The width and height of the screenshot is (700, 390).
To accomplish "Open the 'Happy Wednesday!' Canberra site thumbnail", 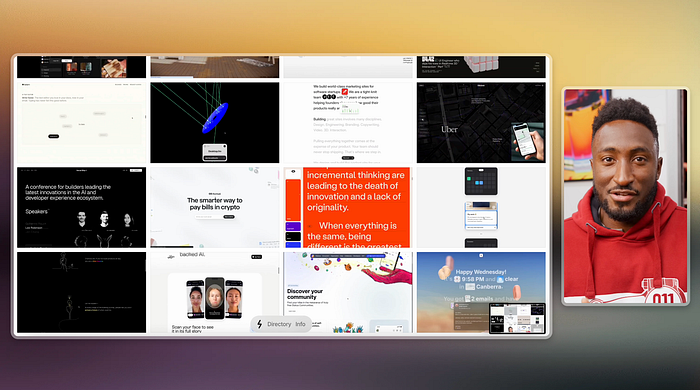I will [481, 292].
